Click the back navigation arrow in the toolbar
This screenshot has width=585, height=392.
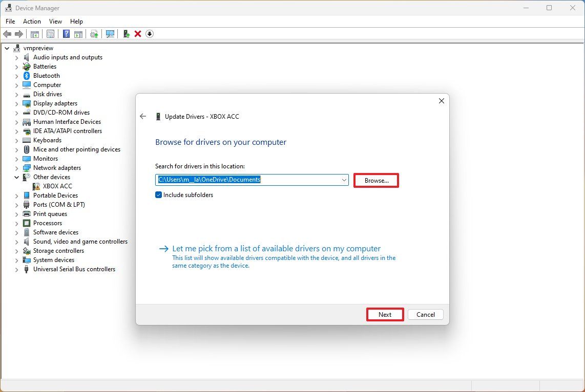click(x=8, y=34)
